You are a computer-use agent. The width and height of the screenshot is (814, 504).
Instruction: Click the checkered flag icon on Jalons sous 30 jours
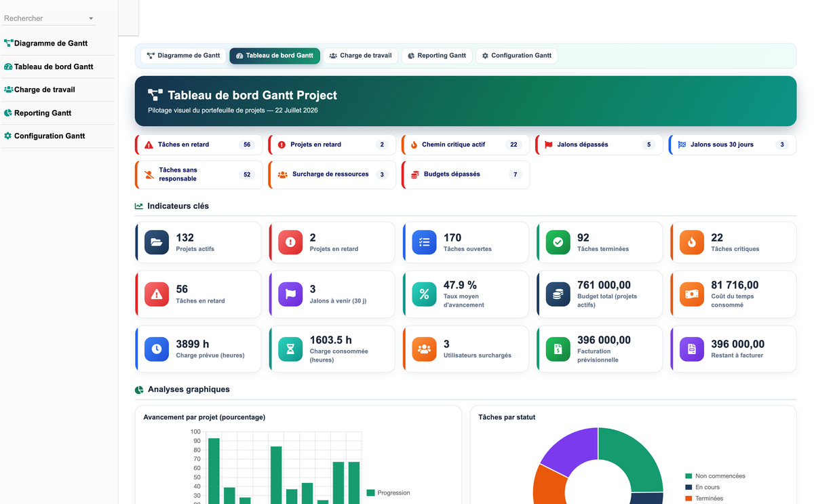682,144
